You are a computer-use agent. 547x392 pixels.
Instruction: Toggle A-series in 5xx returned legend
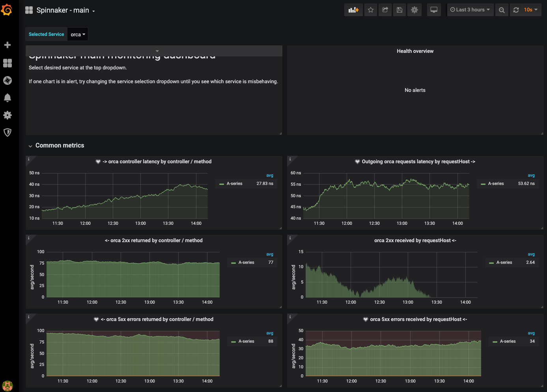click(x=246, y=342)
